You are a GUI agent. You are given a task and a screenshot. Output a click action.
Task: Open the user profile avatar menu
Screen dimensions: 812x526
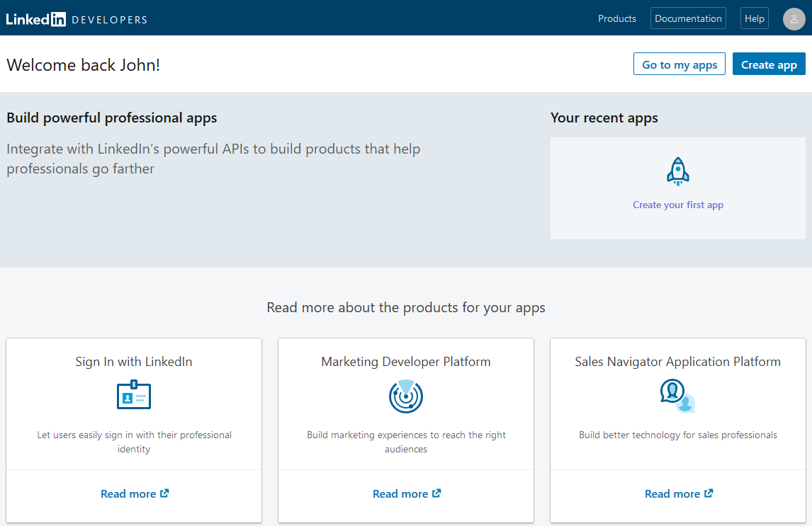tap(794, 19)
